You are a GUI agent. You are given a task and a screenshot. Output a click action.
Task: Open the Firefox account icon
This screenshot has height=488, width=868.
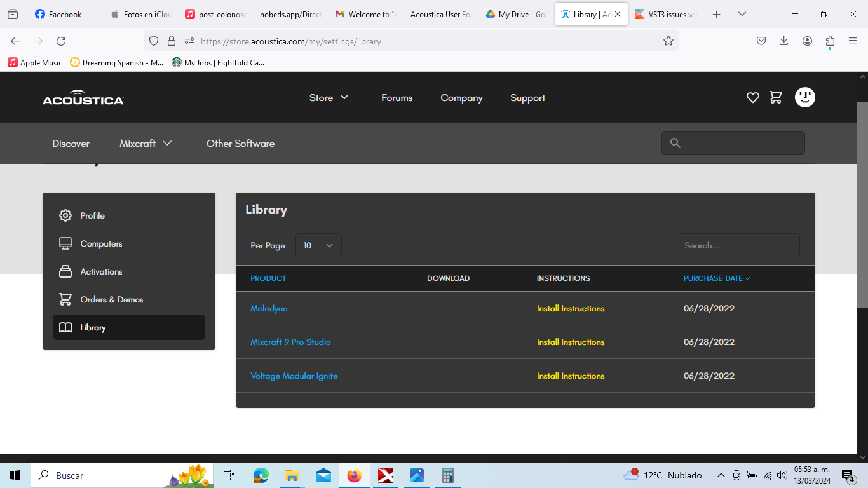coord(807,41)
